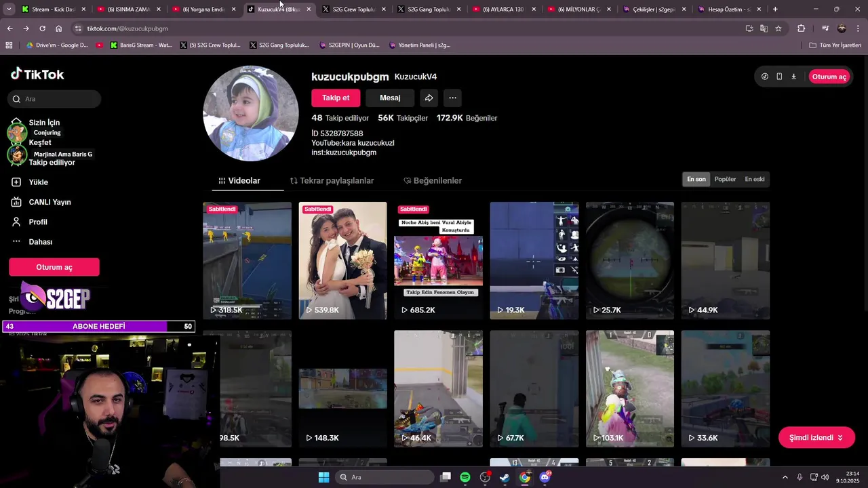Viewport: 868px width, 488px height.
Task: Switch to Hesap Özetim browser tab
Action: 728,9
